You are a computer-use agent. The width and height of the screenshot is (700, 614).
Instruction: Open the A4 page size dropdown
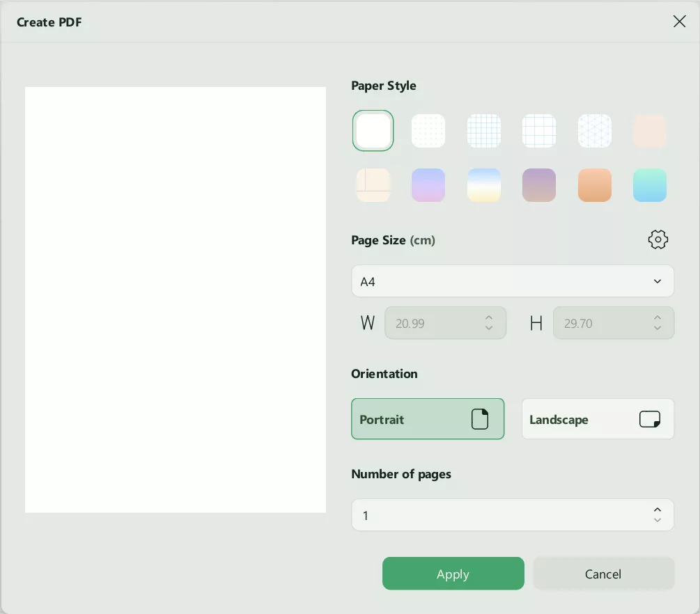[x=513, y=281]
